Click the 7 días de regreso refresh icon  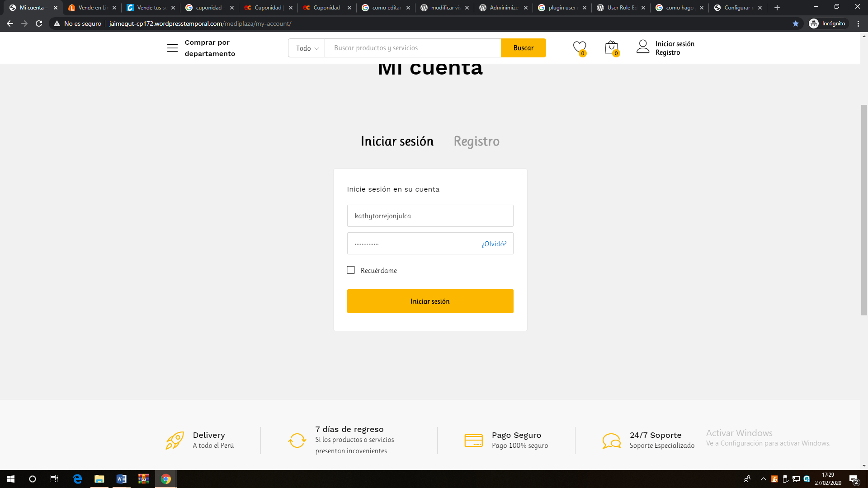tap(297, 440)
